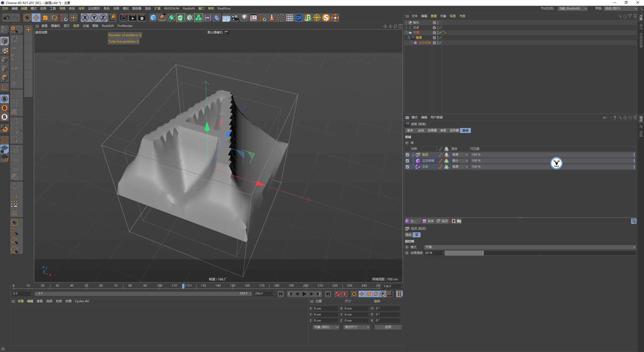Click the Record Active Objects icon
The image size is (644, 352).
[338, 294]
